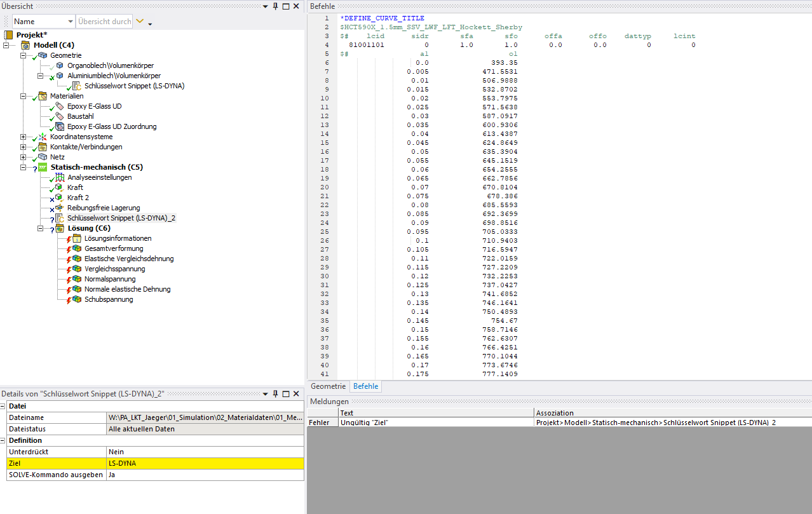Switch to the Befehle tab
Image resolution: width=812 pixels, height=514 pixels.
click(x=365, y=386)
